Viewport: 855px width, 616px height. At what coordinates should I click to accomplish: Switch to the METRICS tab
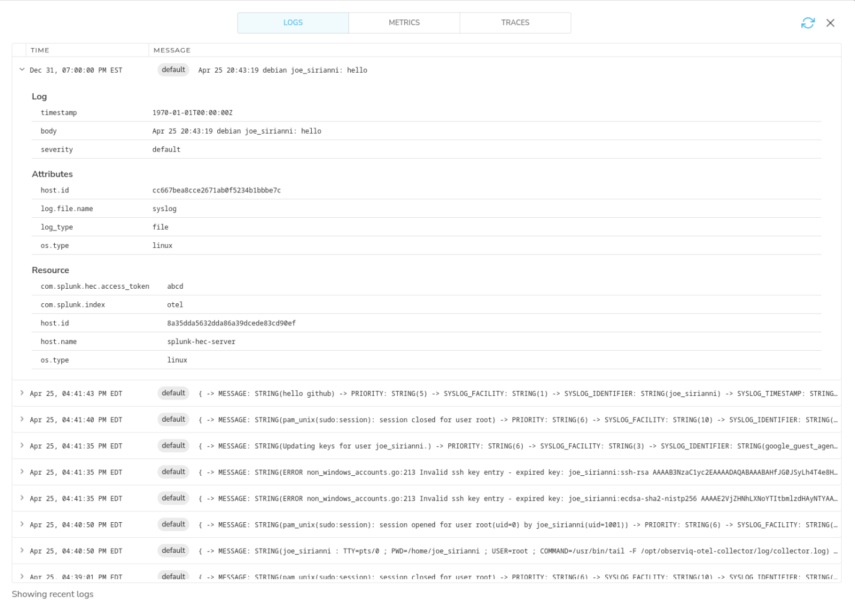coord(404,22)
